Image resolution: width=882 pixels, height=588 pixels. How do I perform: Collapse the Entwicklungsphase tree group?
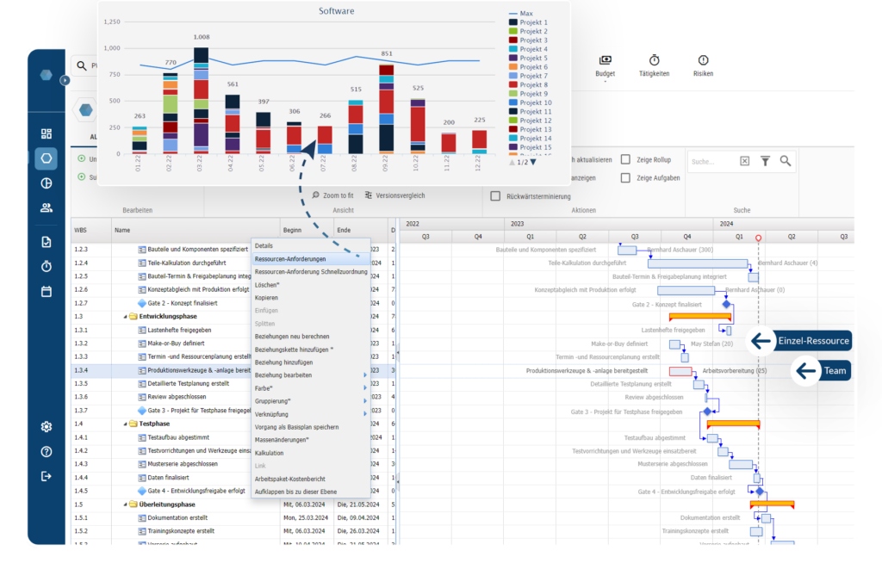coord(125,317)
